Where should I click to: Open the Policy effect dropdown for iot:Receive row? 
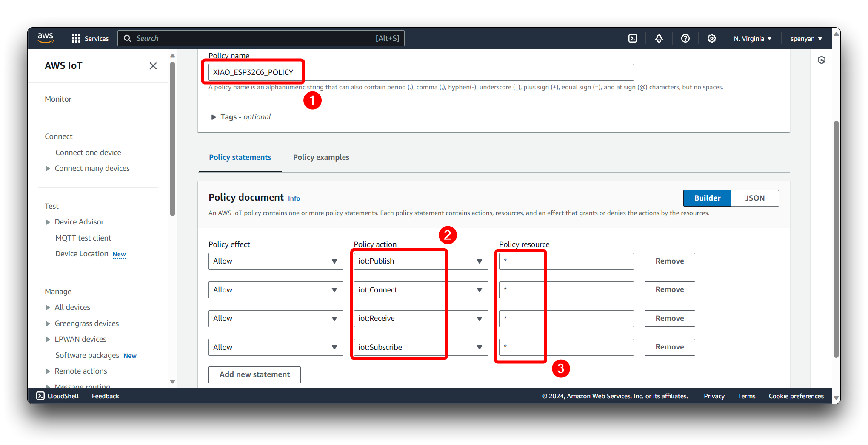(276, 318)
